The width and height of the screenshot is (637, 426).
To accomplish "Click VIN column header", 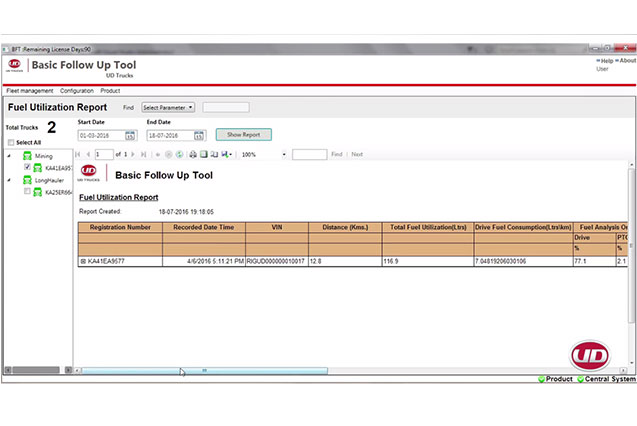I will click(x=277, y=227).
